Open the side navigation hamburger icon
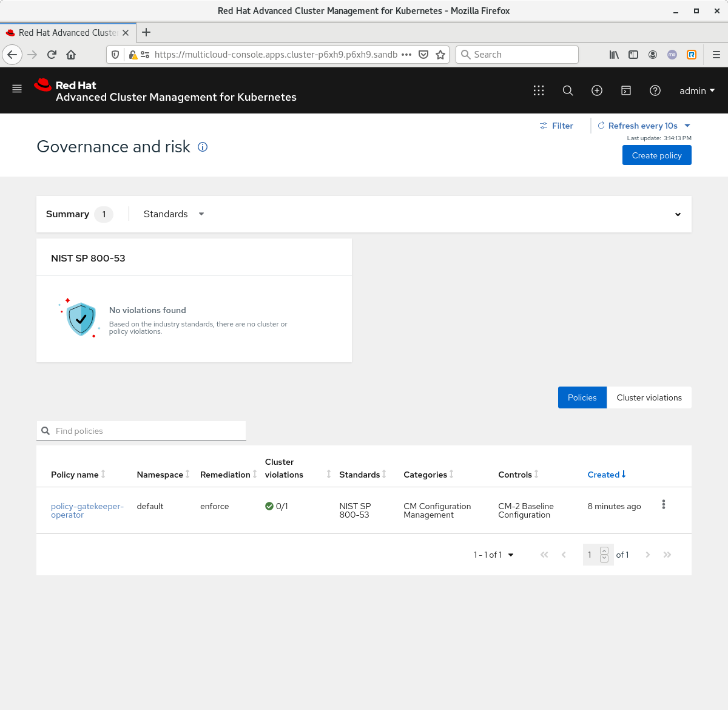This screenshot has height=710, width=728. coord(17,88)
